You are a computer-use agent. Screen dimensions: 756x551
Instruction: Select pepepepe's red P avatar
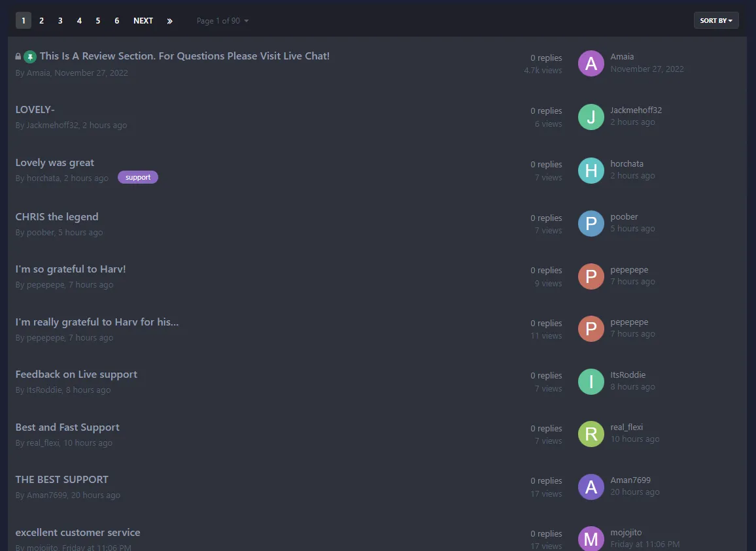tap(591, 276)
